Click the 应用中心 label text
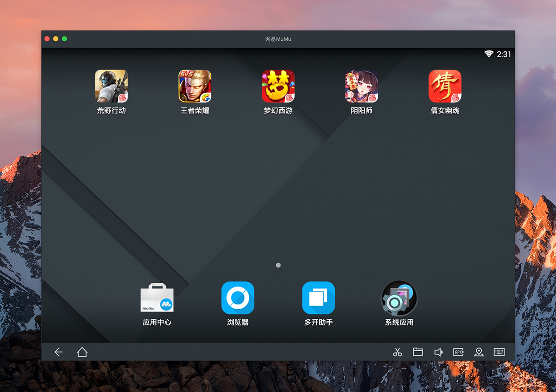Image resolution: width=556 pixels, height=392 pixels. (x=157, y=322)
